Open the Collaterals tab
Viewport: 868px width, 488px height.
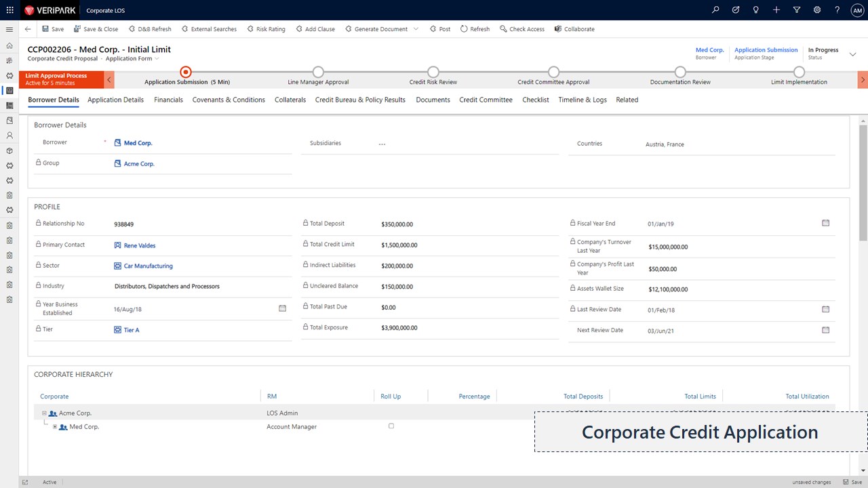tap(290, 100)
